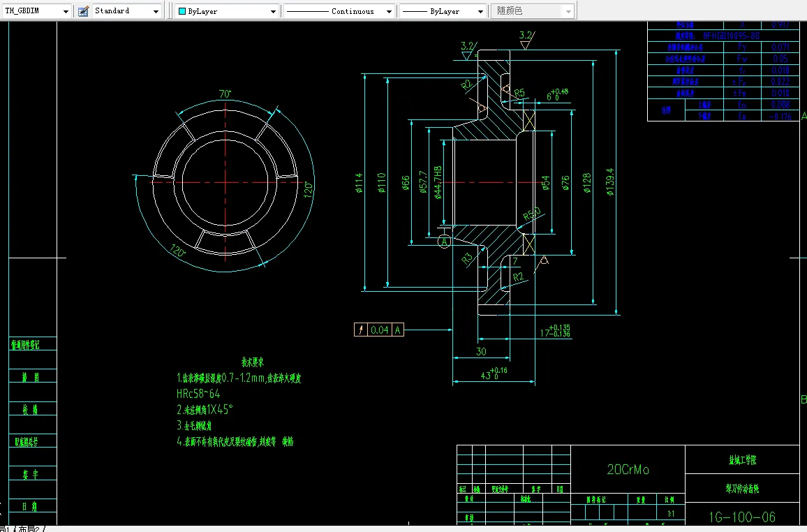This screenshot has width=807, height=532.
Task: Select the ø139.4 diameter dimension
Action: pyautogui.click(x=610, y=183)
